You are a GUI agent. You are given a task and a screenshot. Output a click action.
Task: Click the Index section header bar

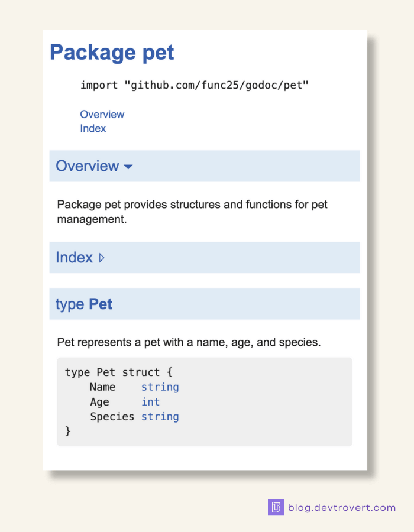click(204, 257)
